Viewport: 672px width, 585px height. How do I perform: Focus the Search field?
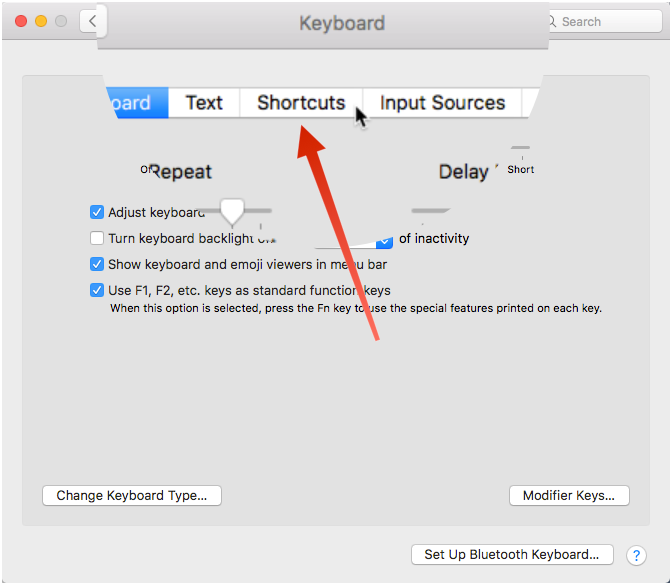[x=607, y=21]
